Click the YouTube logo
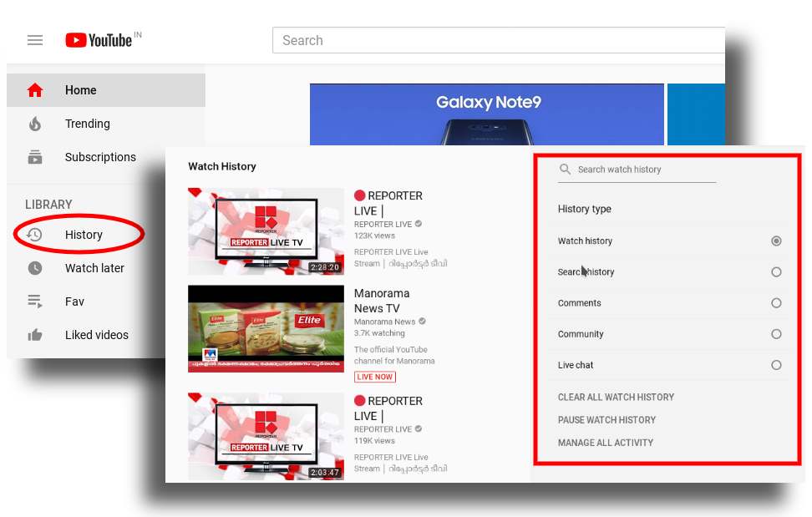 (99, 40)
